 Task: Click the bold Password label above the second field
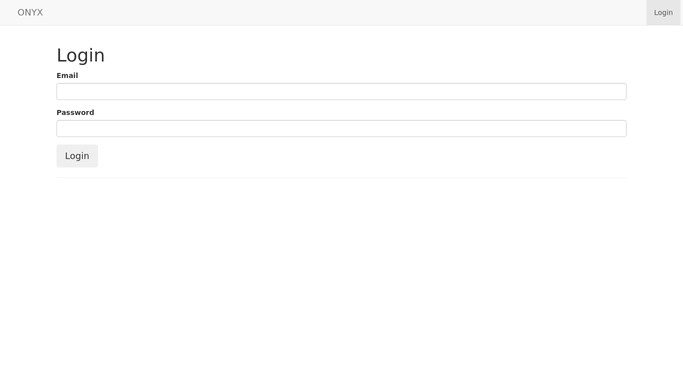[75, 112]
